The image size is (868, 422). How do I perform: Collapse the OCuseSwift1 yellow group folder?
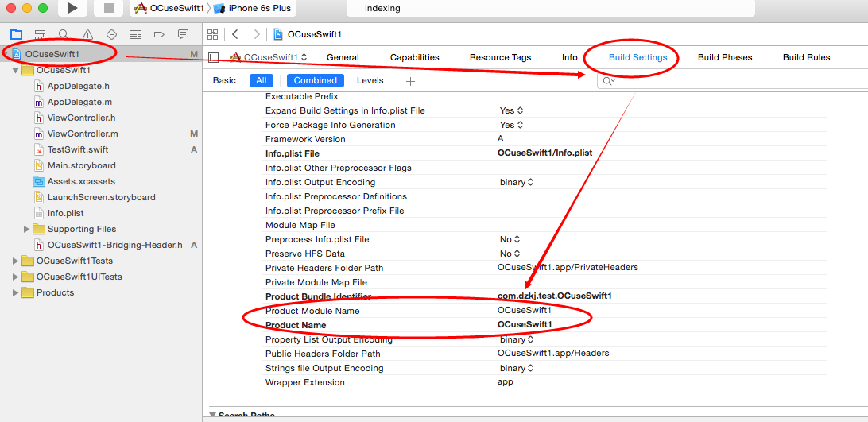tap(16, 70)
